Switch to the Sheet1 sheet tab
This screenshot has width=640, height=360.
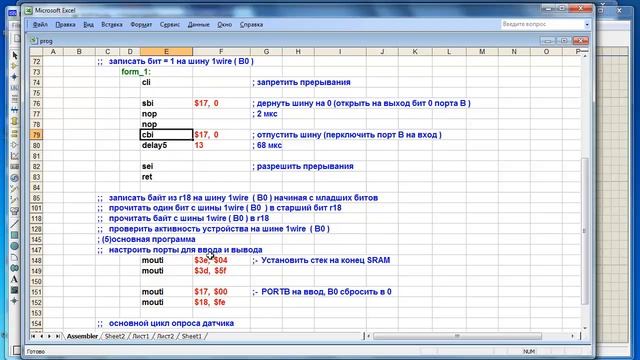point(191,336)
